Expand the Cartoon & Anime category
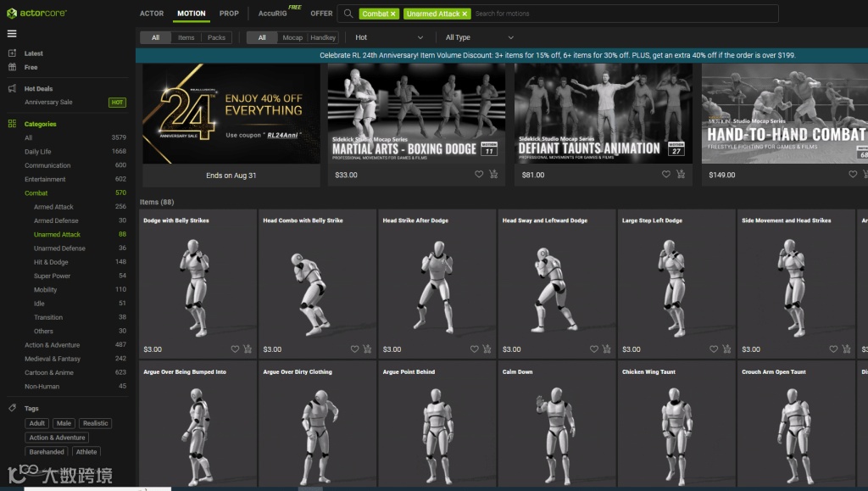 pyautogui.click(x=48, y=372)
